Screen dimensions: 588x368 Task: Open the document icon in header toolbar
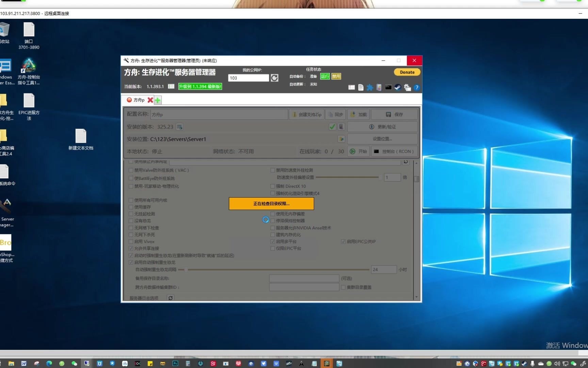click(361, 88)
